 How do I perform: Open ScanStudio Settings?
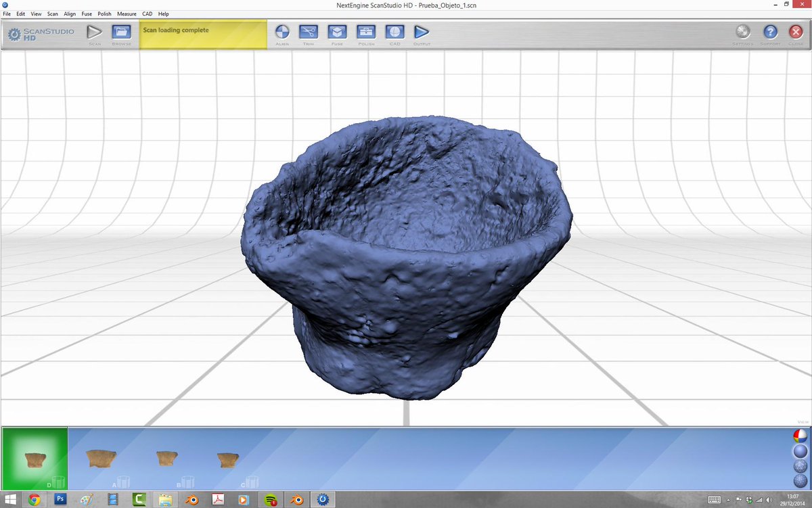tap(743, 32)
